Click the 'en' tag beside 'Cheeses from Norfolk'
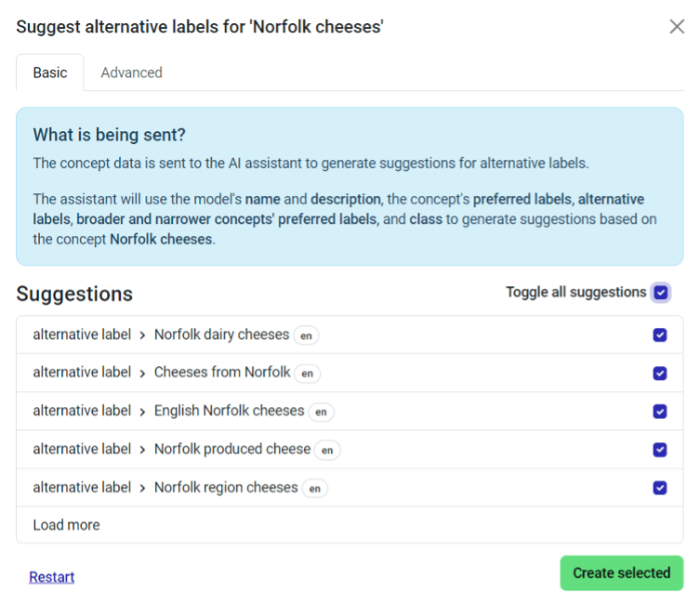The height and width of the screenshot is (616, 700). [308, 374]
